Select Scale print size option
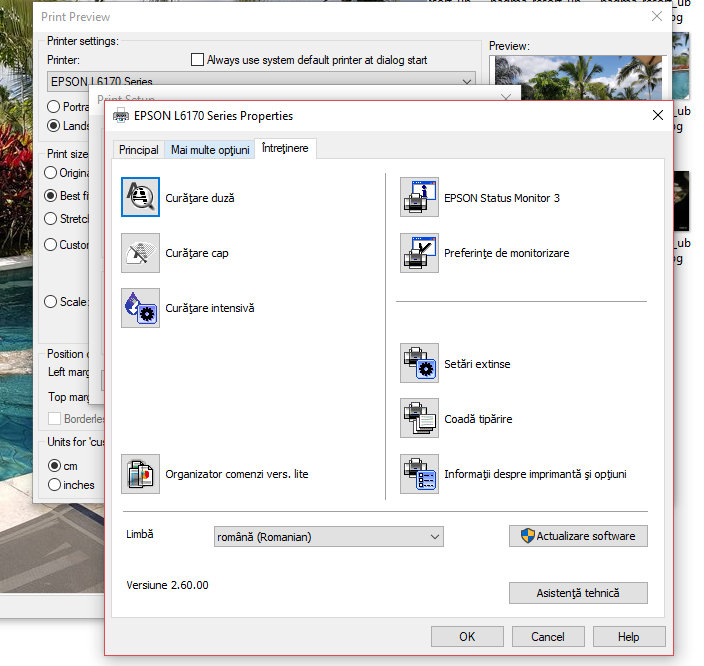704x666 pixels. tap(51, 302)
